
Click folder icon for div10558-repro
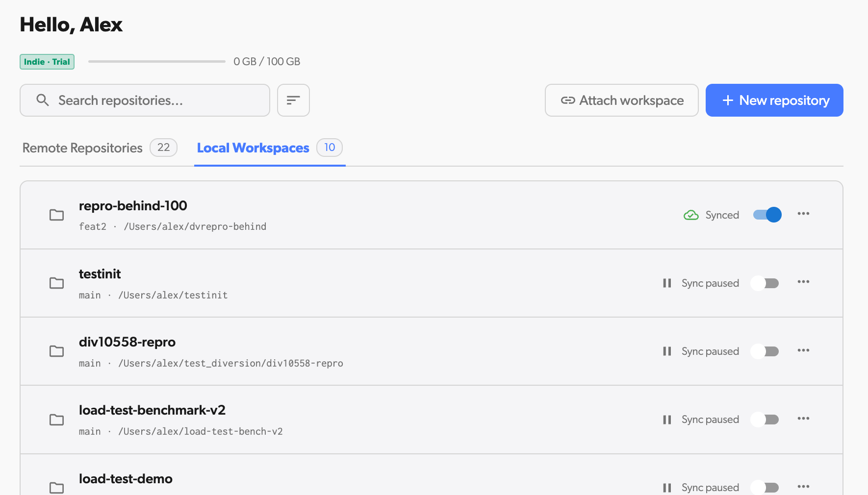click(x=57, y=351)
